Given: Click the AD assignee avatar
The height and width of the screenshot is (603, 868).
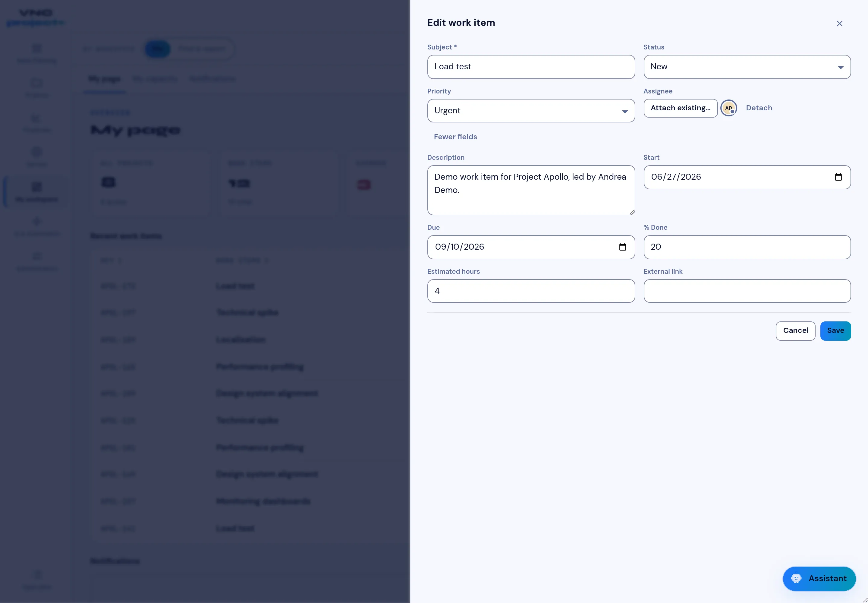Looking at the screenshot, I should point(728,108).
